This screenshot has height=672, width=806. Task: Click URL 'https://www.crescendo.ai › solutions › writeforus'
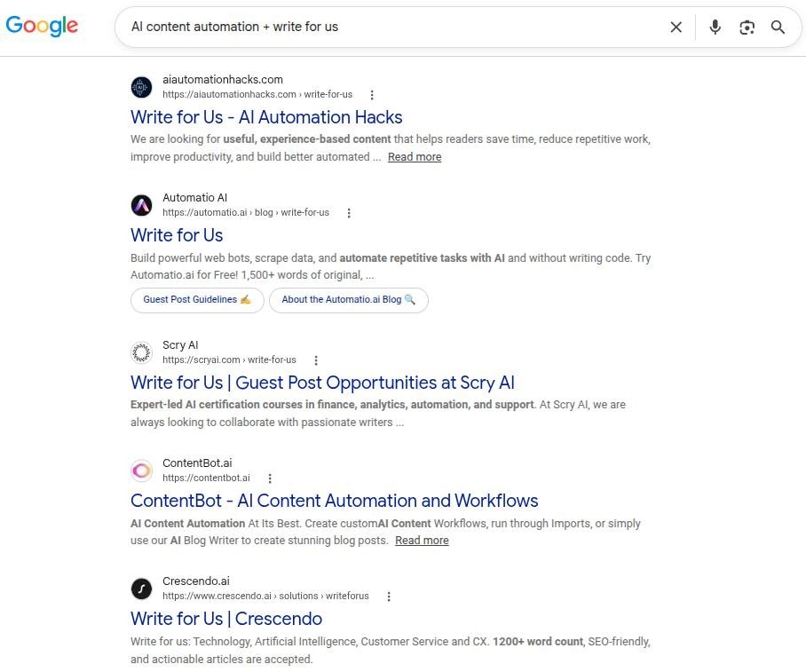(265, 596)
